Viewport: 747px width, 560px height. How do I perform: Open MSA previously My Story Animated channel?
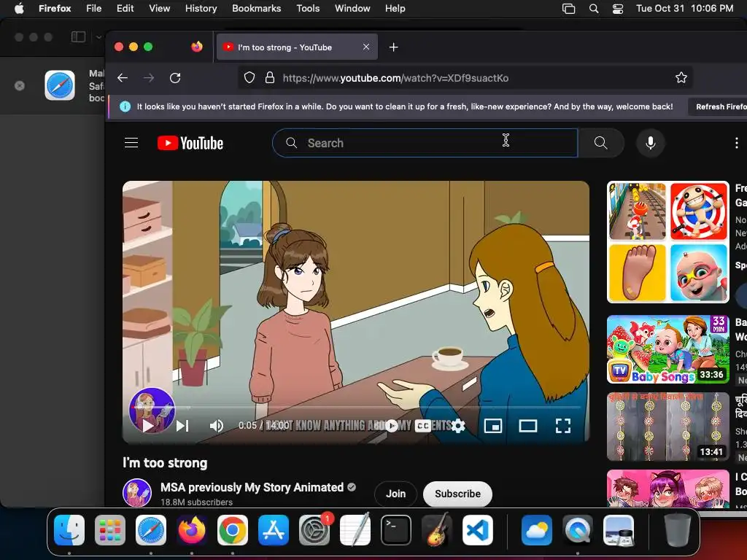tap(252, 487)
